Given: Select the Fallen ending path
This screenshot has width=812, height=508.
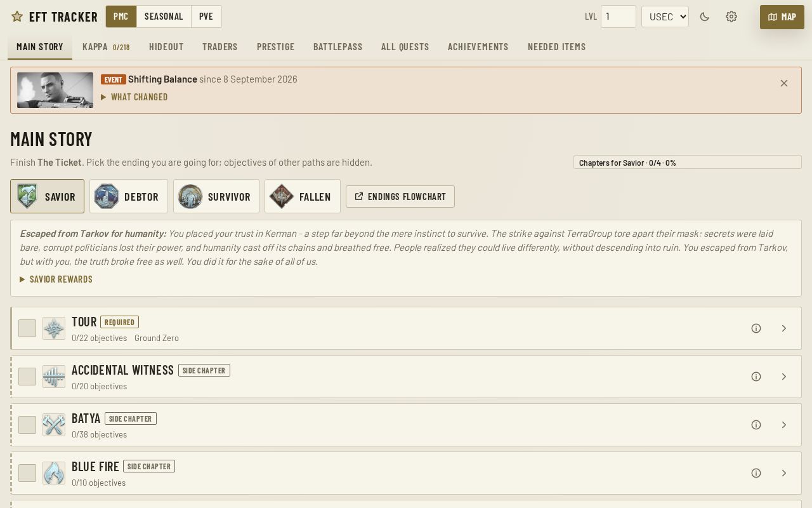Looking at the screenshot, I should (303, 196).
